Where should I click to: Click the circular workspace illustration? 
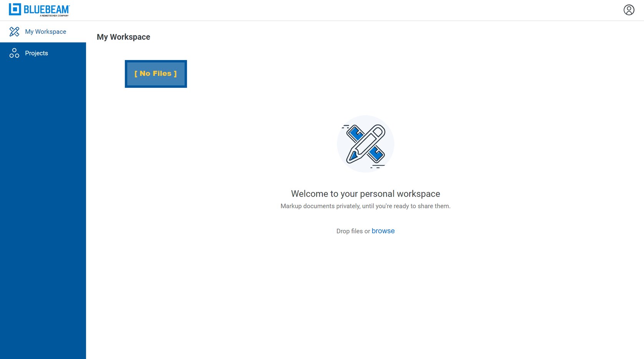[365, 144]
